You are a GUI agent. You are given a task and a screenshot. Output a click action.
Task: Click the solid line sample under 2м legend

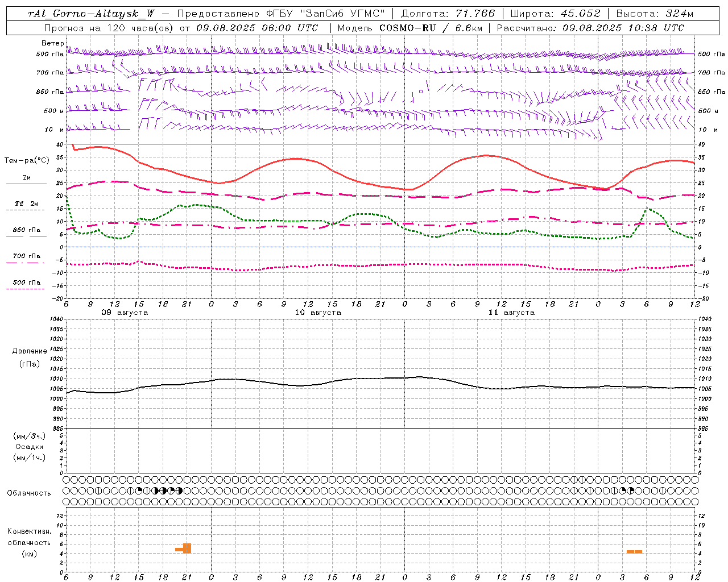point(26,184)
